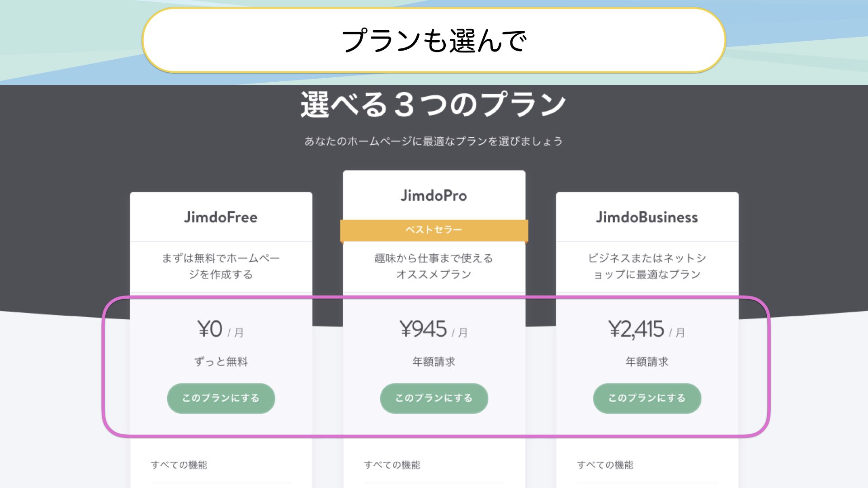Click the ¥945 / 月 price
This screenshot has height=488, width=868.
(x=434, y=329)
